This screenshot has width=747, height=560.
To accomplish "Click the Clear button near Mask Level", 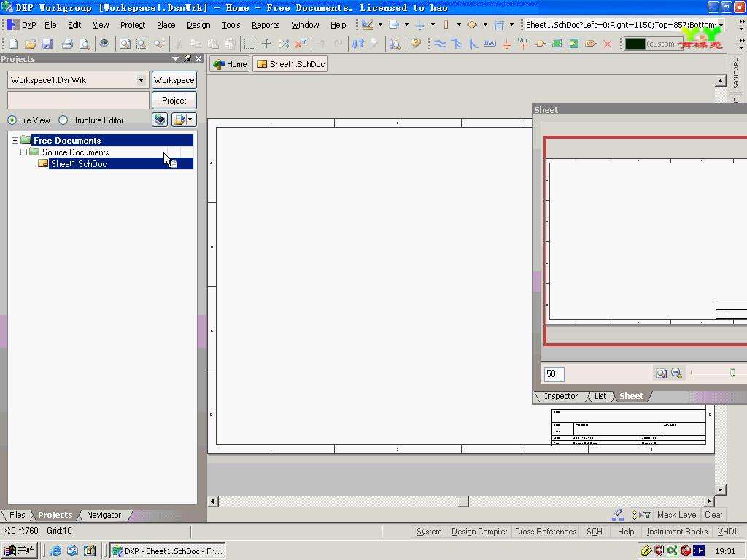I will pos(713,515).
